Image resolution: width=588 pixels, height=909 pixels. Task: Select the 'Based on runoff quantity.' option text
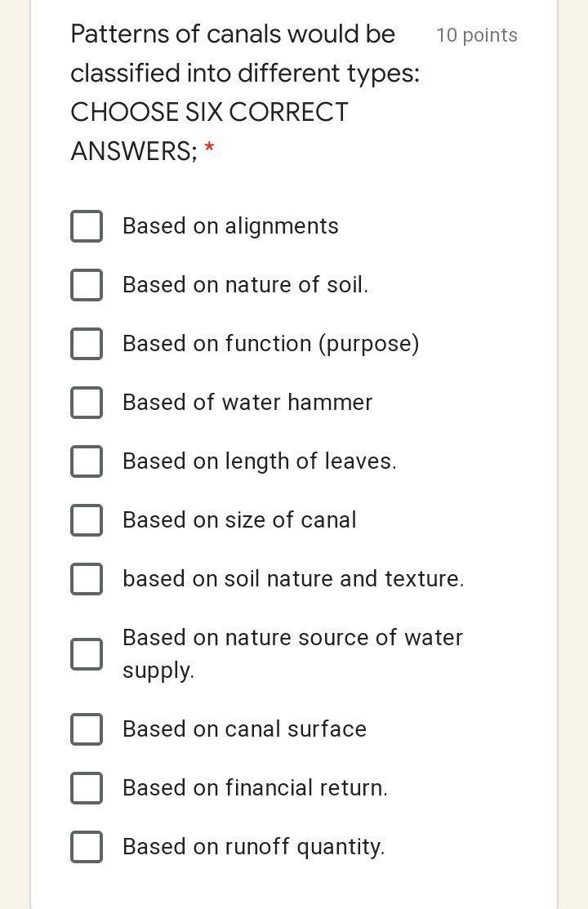[253, 847]
